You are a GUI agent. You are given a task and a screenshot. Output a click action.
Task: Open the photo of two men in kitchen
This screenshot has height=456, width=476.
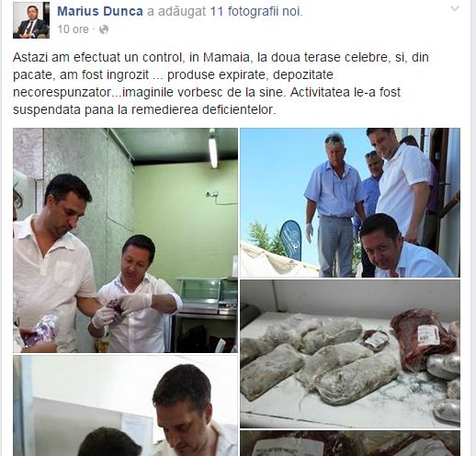click(x=125, y=240)
